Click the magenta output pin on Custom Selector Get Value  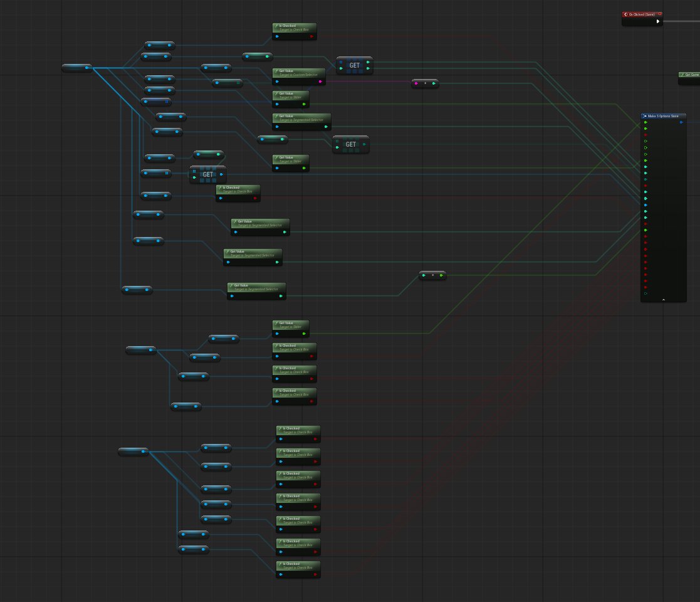(x=320, y=82)
